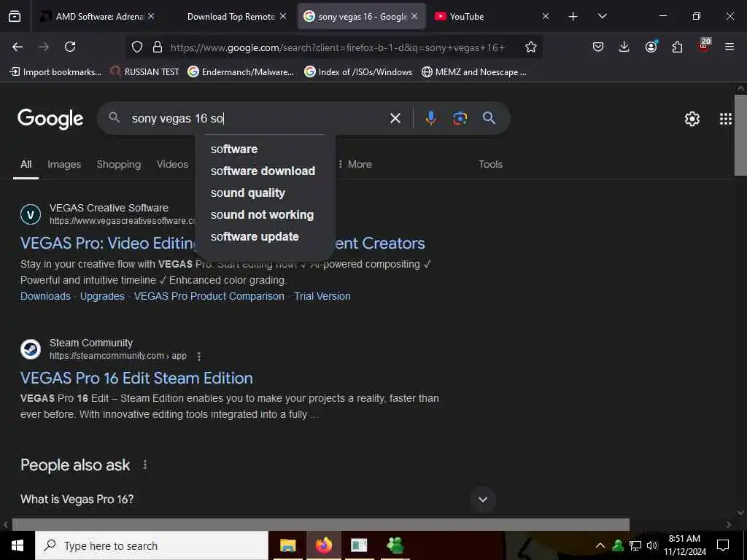Open the notification center icon

coord(723,545)
